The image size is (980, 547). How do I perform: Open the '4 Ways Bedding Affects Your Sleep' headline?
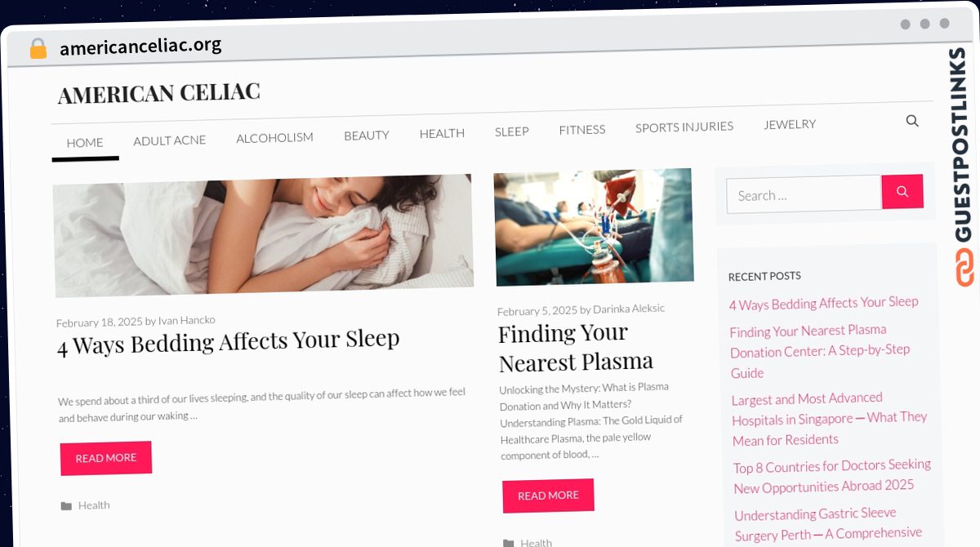click(x=228, y=342)
